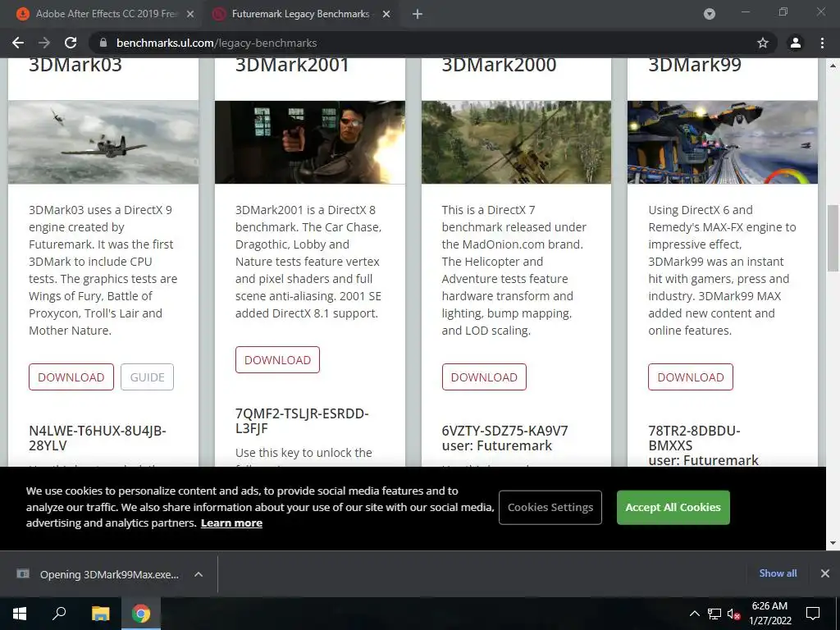Open Windows taskbar search
The image size is (840, 630).
click(x=59, y=614)
